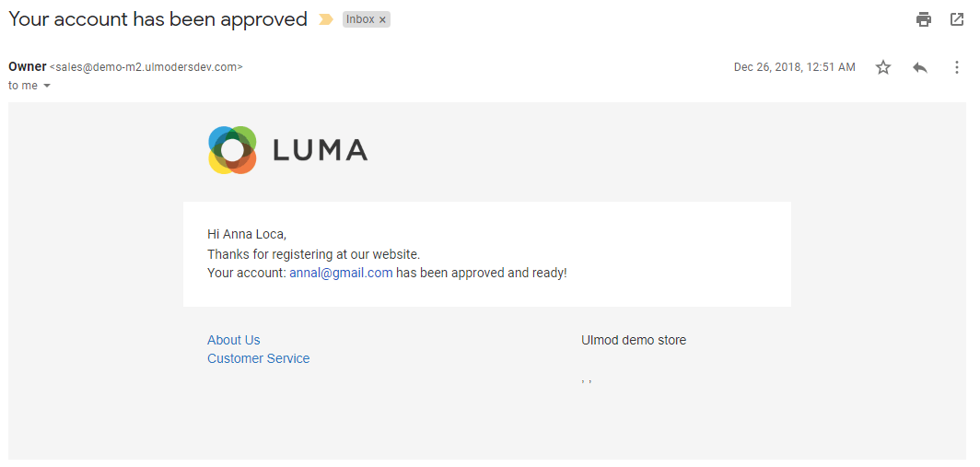Image resolution: width=980 pixels, height=467 pixels.
Task: Open the annal@gmail.com link
Action: [341, 273]
